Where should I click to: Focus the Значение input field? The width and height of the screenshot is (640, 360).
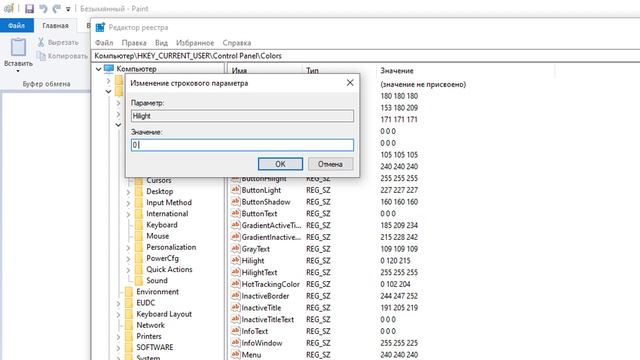[x=242, y=145]
